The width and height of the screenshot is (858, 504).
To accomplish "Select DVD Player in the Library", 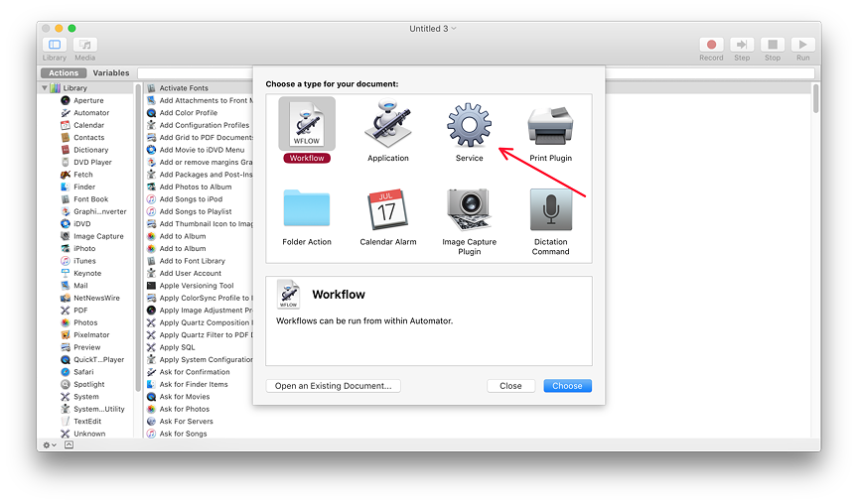I will pyautogui.click(x=92, y=163).
